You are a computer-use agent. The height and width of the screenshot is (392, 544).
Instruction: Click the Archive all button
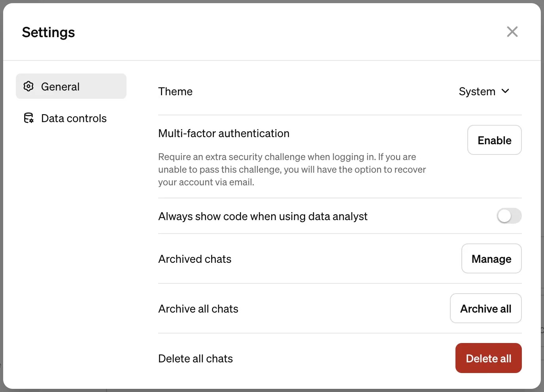(485, 308)
